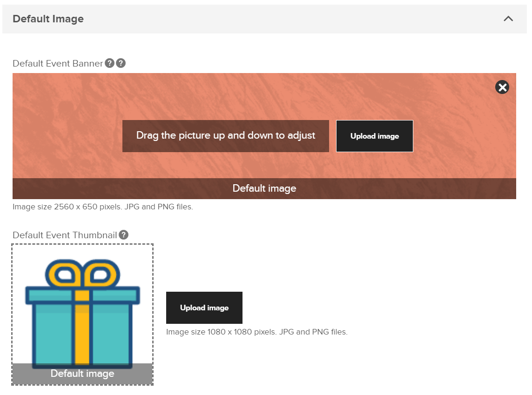Click the second help icon beside Default Event Banner

[x=121, y=63]
